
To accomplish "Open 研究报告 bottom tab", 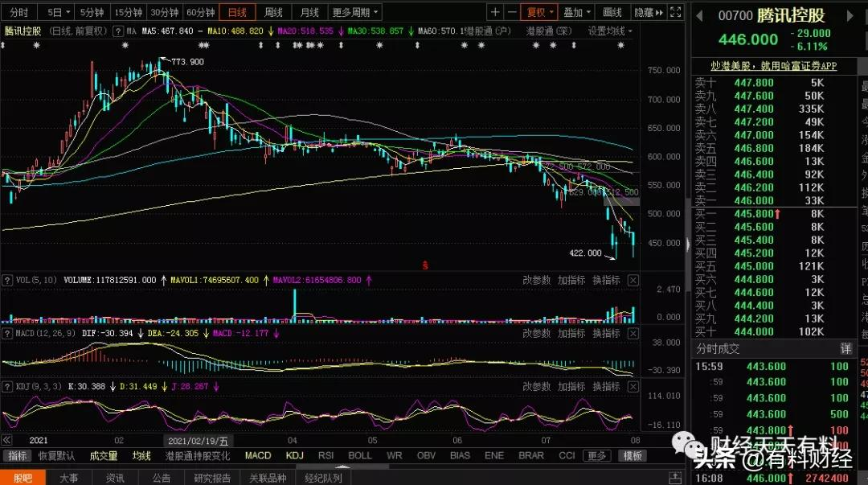I will [212, 478].
